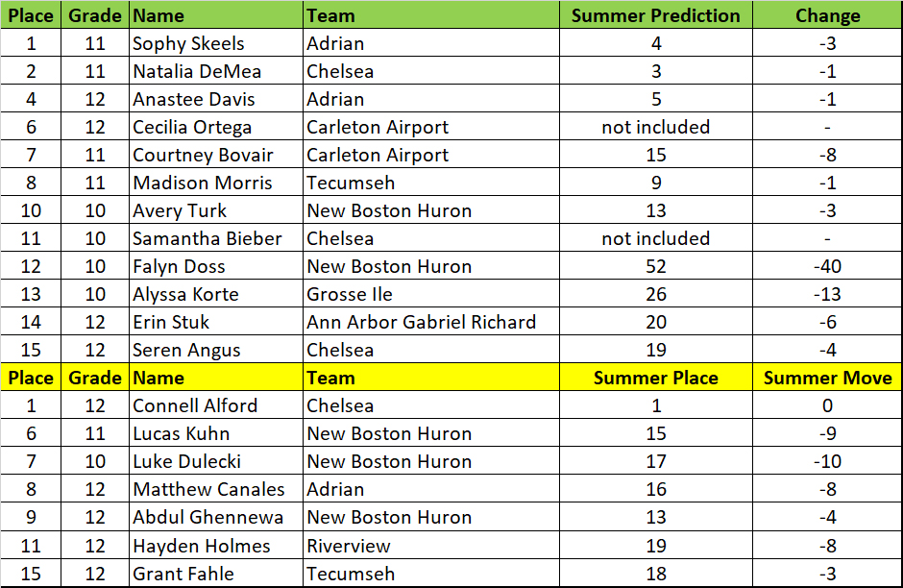Select the Courtney Bovair cell
The image size is (903, 588).
[x=203, y=155]
